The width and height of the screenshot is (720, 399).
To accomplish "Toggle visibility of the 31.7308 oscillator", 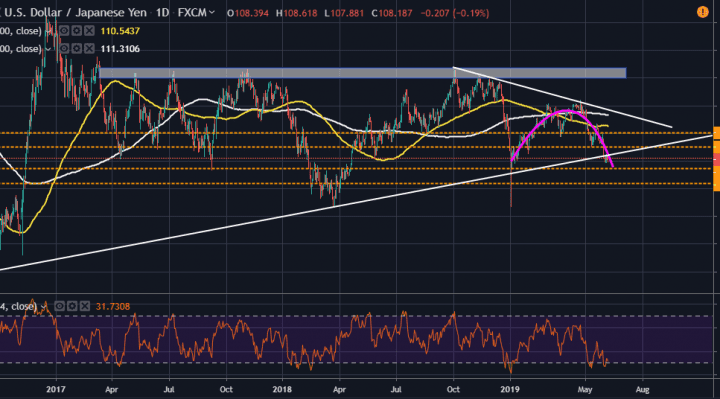I will (x=59, y=306).
